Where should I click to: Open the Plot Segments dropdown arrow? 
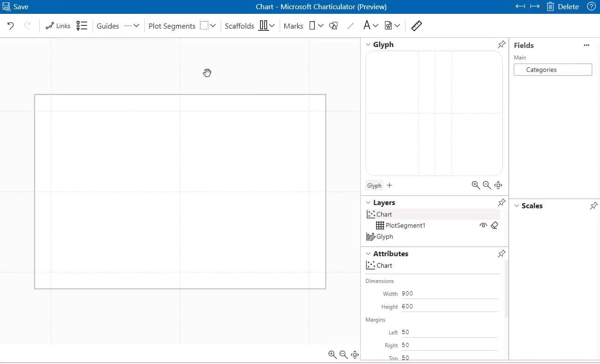click(x=213, y=26)
